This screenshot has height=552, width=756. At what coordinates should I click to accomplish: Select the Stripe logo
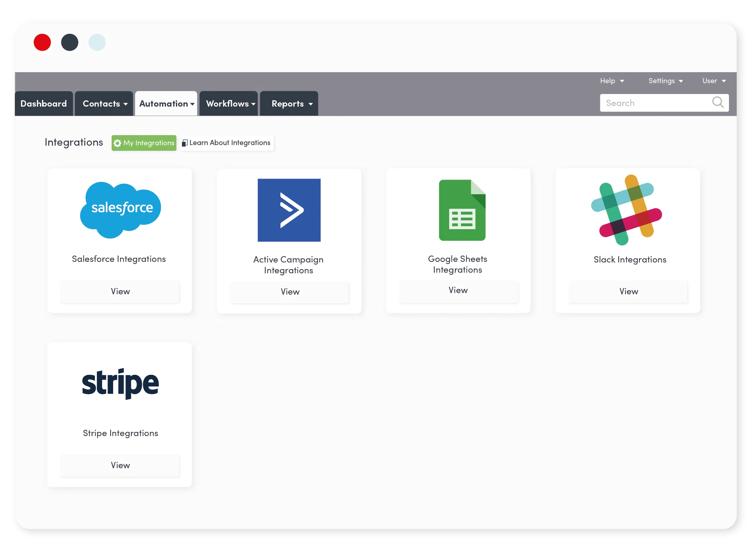click(x=120, y=384)
